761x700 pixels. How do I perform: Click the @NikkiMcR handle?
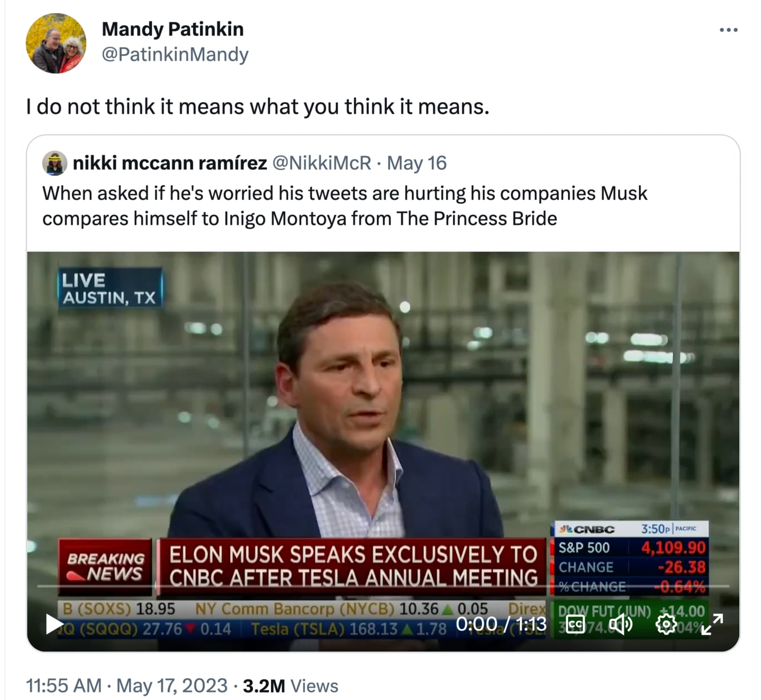pyautogui.click(x=322, y=163)
